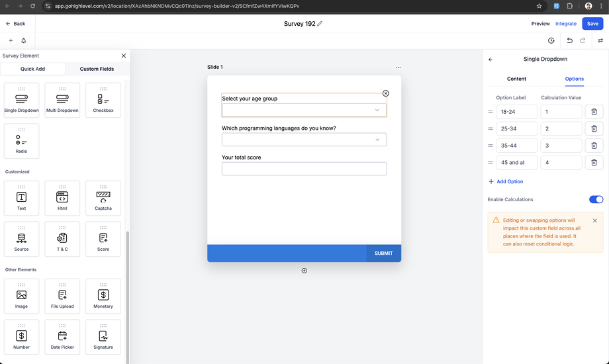Open the browser three-dot menu
This screenshot has width=609, height=364.
click(x=601, y=6)
